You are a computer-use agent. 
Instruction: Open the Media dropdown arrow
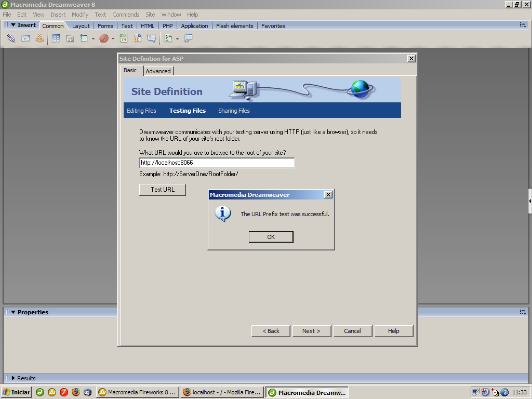point(113,38)
